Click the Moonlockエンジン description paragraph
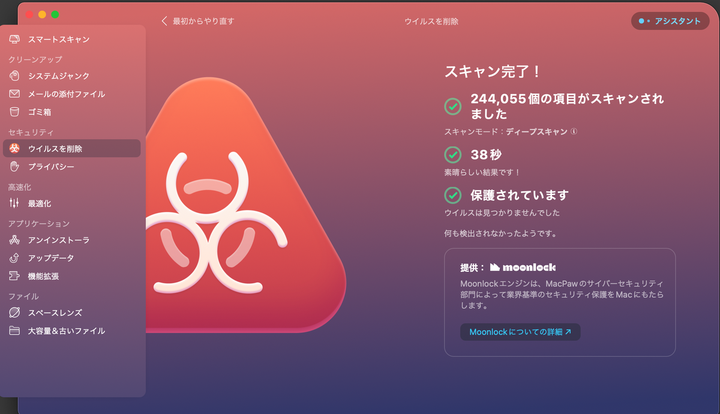720x414 pixels. click(x=562, y=295)
